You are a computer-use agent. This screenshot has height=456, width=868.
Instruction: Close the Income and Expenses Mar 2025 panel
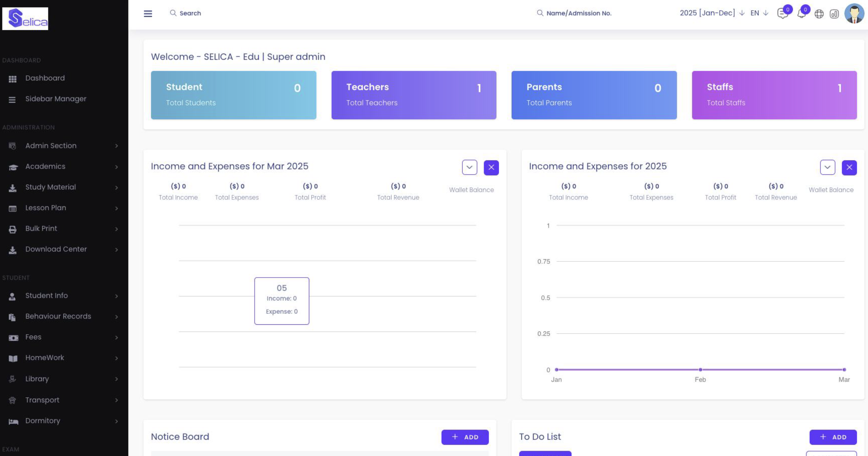[491, 167]
